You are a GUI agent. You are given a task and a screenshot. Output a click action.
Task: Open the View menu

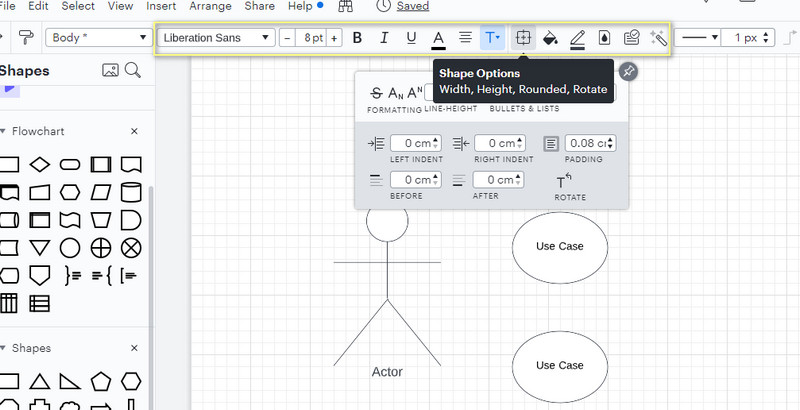pos(120,6)
